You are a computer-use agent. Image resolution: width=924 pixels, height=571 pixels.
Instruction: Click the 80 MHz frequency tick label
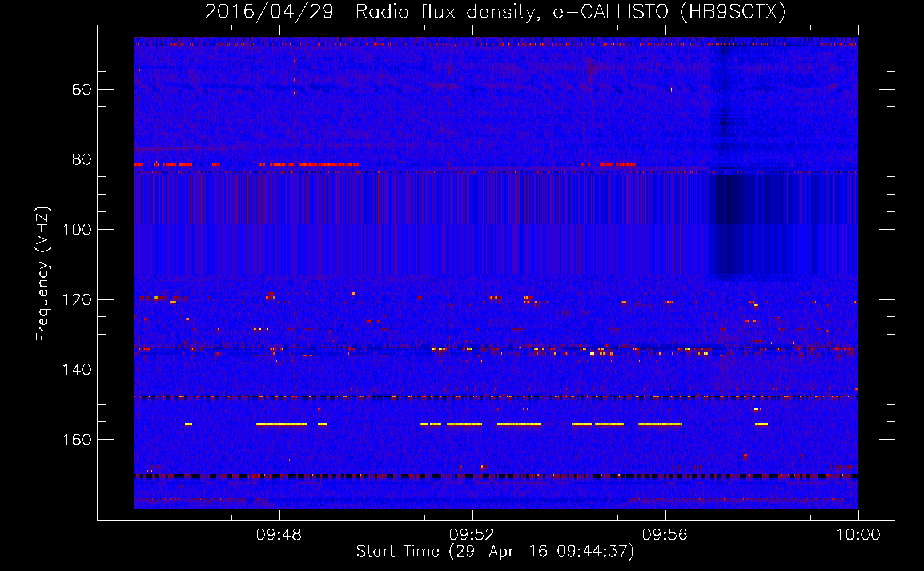[x=82, y=159]
